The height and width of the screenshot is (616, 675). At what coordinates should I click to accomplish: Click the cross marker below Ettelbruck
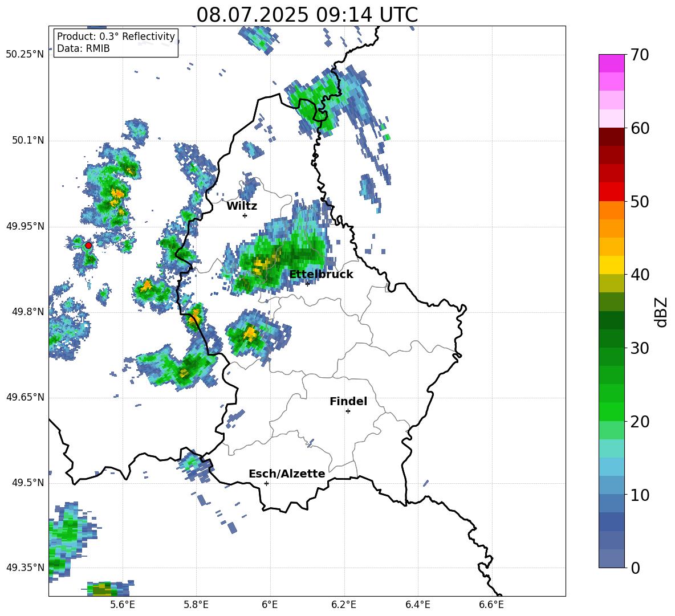pyautogui.click(x=307, y=283)
